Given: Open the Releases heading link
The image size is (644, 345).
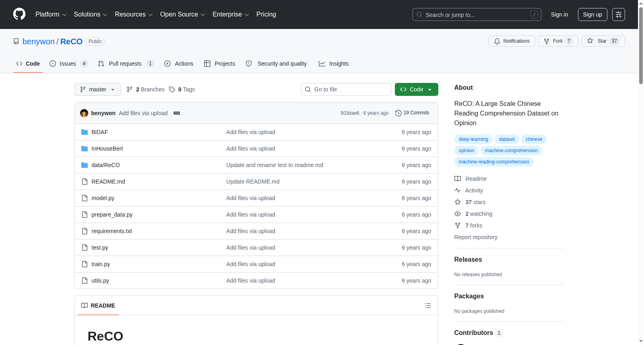Looking at the screenshot, I should [468, 260].
